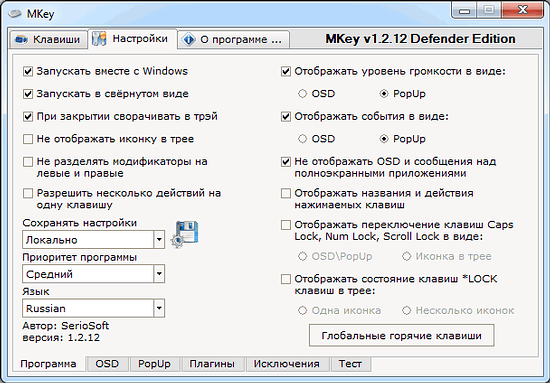Click the Локально combo box field
Image resolution: width=550 pixels, height=383 pixels.
[93, 240]
